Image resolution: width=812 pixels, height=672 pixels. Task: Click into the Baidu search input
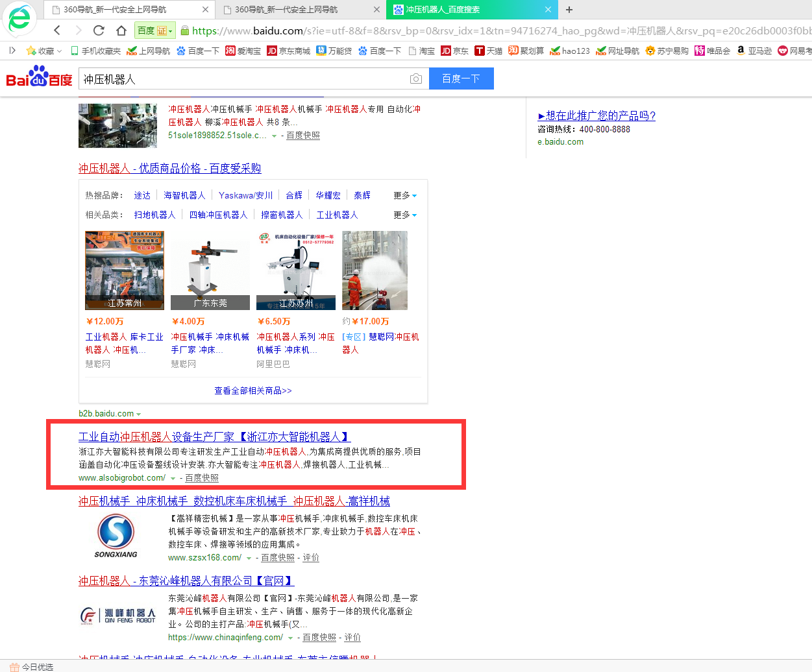tap(243, 78)
